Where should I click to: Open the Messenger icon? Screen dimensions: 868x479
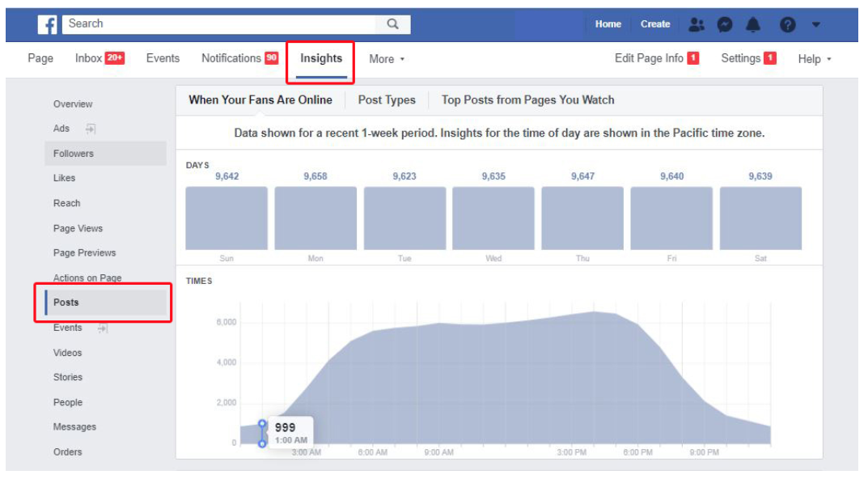click(x=725, y=24)
